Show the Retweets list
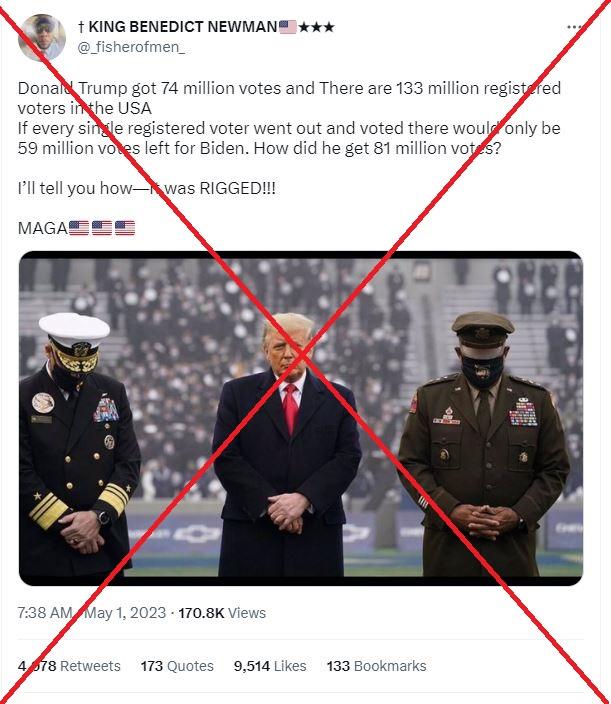The width and height of the screenshot is (611, 704). [69, 666]
